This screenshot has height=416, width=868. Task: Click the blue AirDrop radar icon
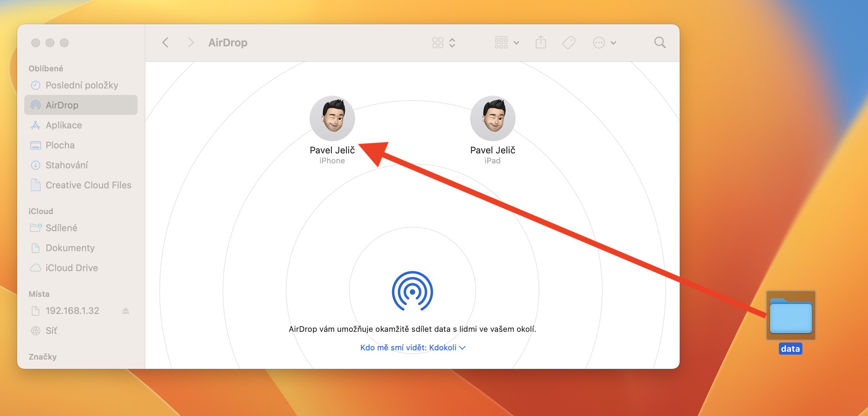coord(412,291)
